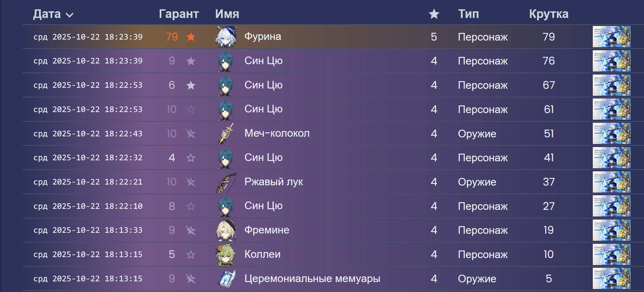Viewport: 644px width, 292px height.
Task: Click the Фурина name text
Action: click(262, 37)
